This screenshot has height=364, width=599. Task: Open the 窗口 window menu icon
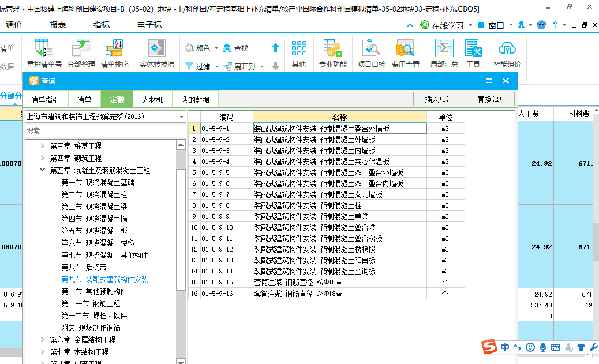481,25
